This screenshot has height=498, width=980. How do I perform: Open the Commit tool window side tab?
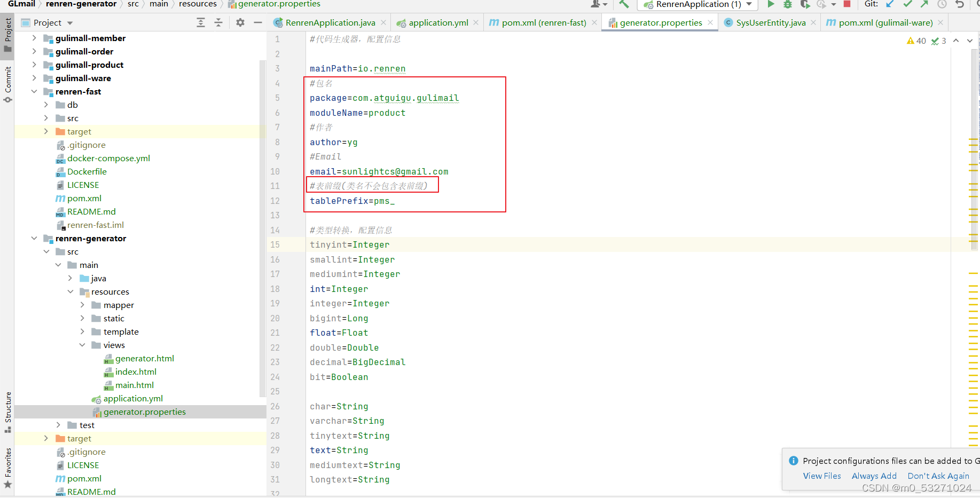click(7, 84)
